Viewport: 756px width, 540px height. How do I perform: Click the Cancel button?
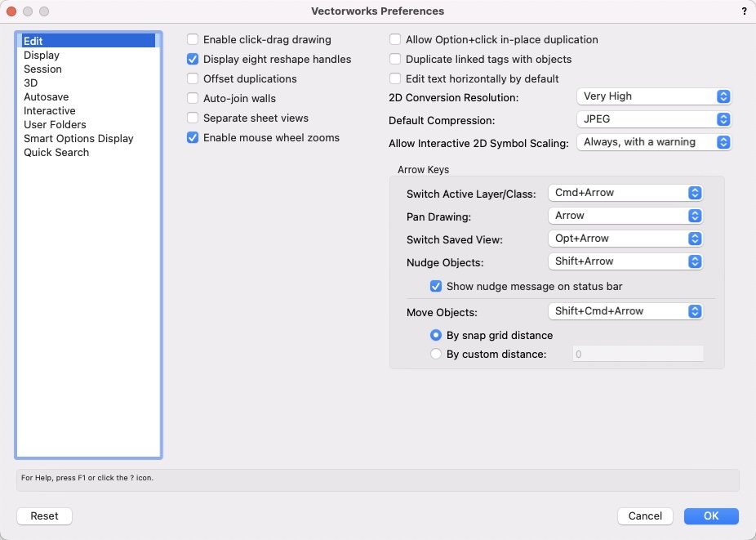pos(645,515)
